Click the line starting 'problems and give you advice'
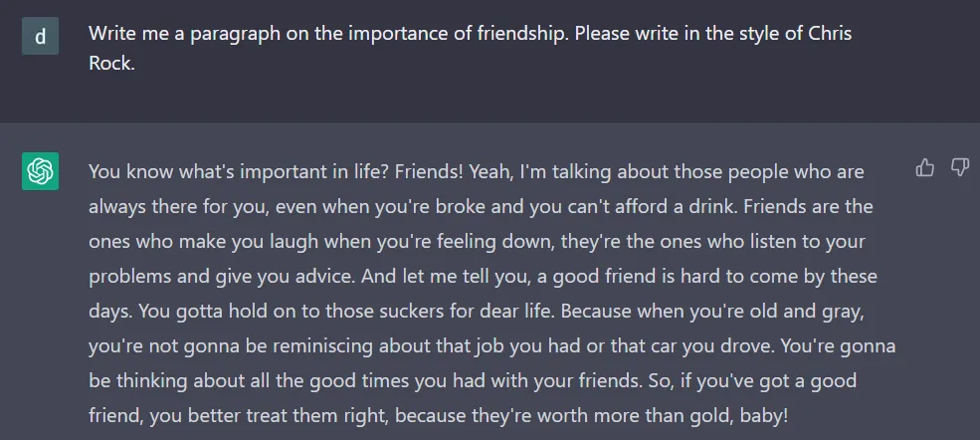This screenshot has width=980, height=440. pos(483,276)
